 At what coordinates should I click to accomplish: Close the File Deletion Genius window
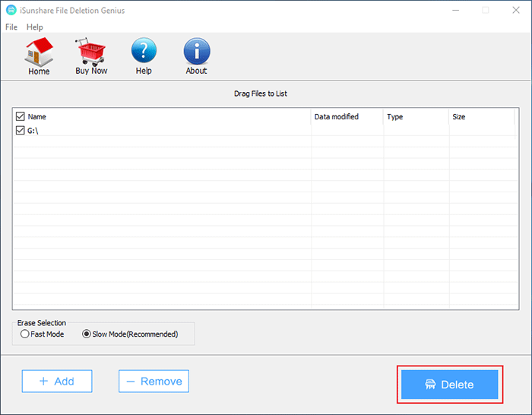pos(516,10)
